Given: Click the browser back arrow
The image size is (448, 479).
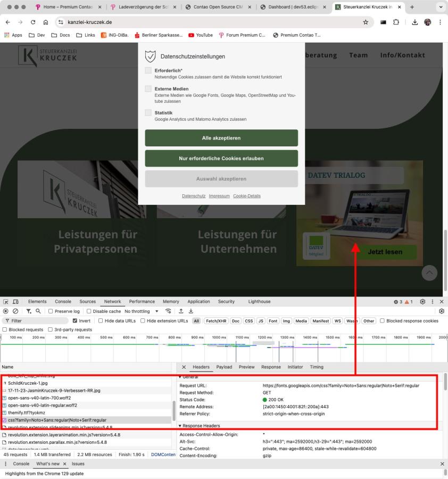Looking at the screenshot, I should point(8,22).
